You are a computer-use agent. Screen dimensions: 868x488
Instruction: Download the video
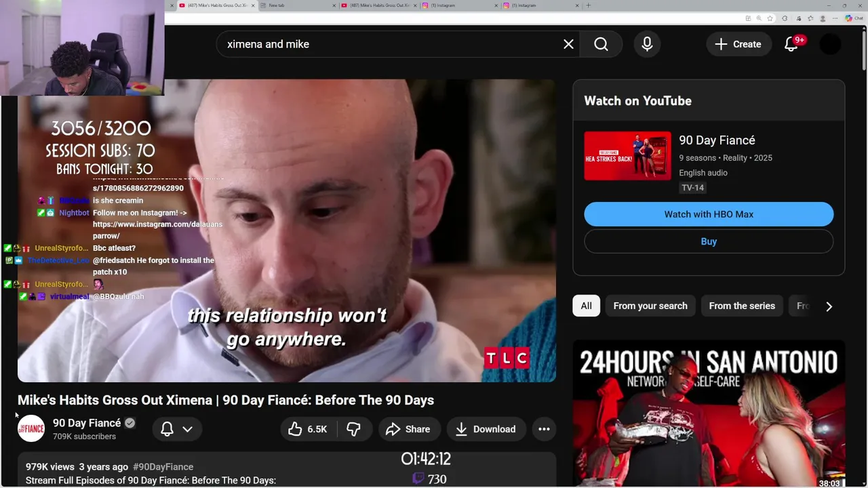tap(486, 429)
